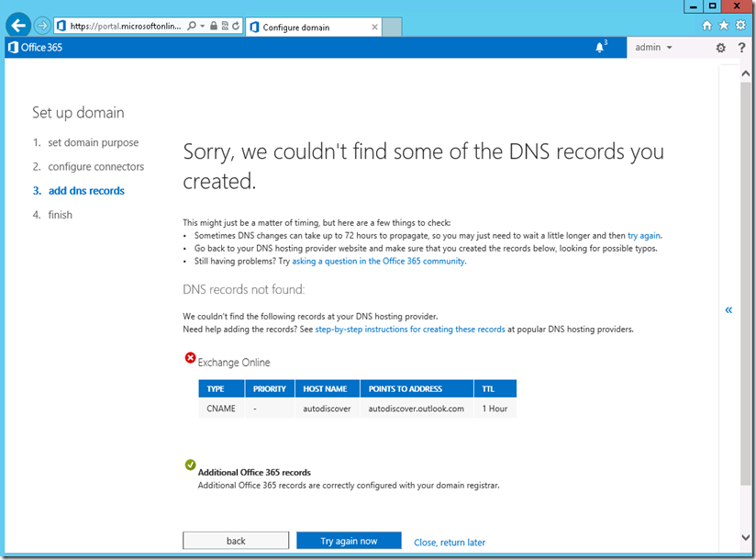Click the scrollbar down arrow
Viewport: 756px width, 560px height.
[745, 537]
